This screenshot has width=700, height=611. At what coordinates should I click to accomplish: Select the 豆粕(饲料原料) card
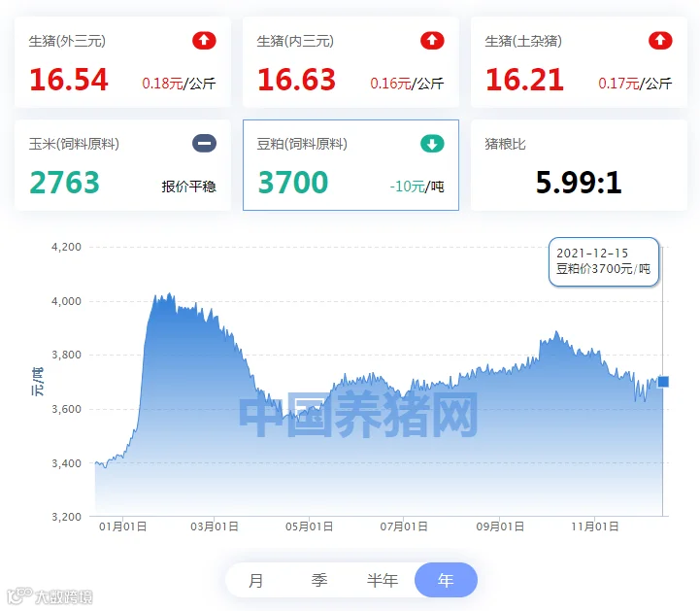pos(350,165)
